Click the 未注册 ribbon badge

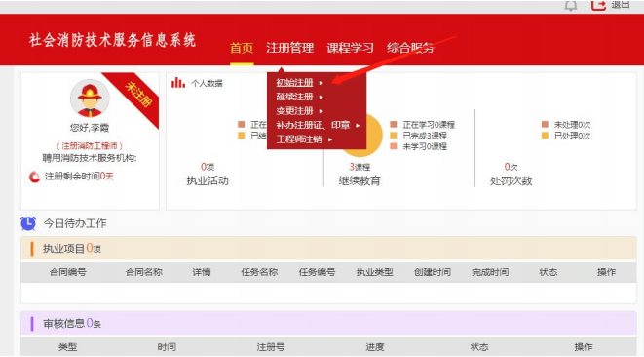138,95
